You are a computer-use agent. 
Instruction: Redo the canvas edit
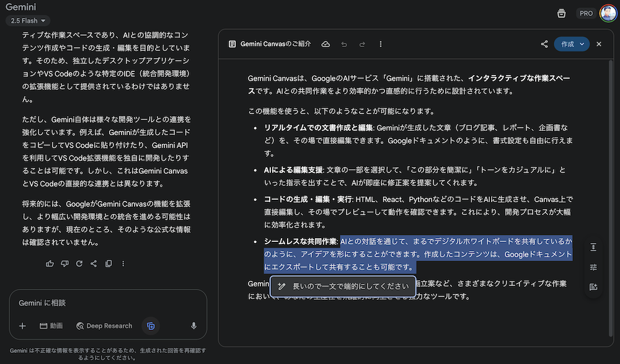pyautogui.click(x=362, y=44)
